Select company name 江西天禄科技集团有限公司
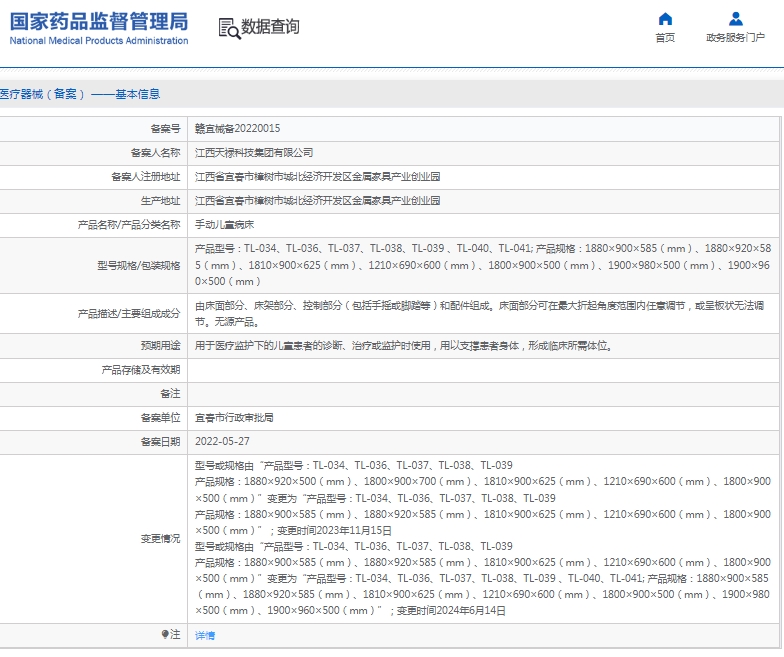The height and width of the screenshot is (657, 784). 254,152
